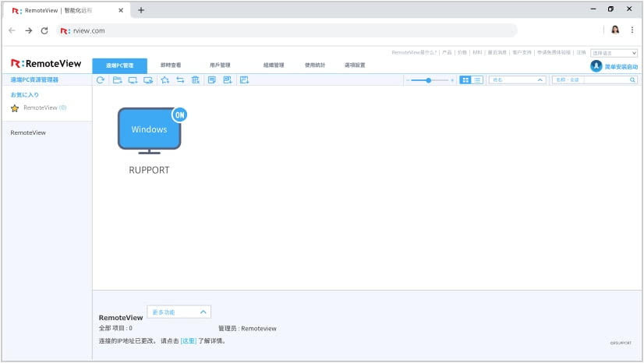Click the 管理员 : Remoteview text
Image resolution: width=644 pixels, height=363 pixels.
[x=247, y=329]
